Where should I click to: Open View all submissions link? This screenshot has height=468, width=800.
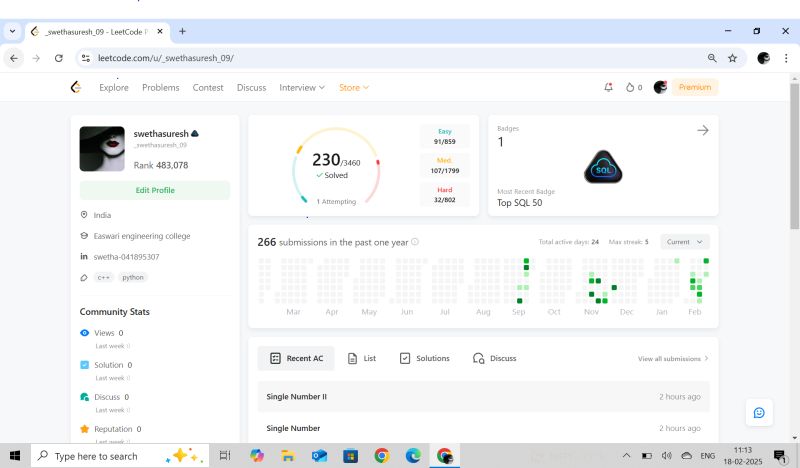[x=673, y=359]
